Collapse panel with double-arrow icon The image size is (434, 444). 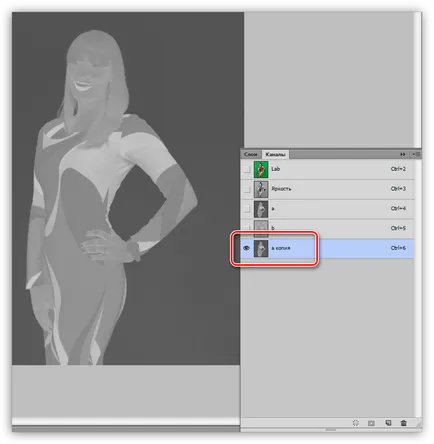click(x=403, y=154)
